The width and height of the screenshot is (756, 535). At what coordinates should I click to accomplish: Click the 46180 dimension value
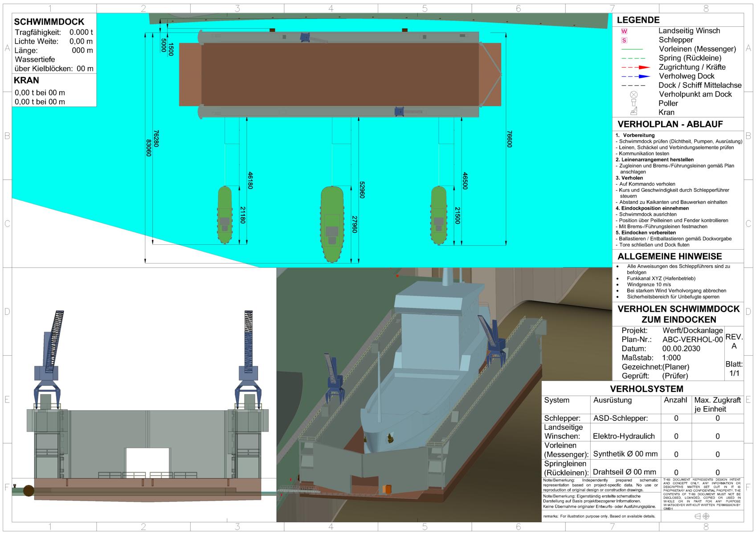pos(249,180)
